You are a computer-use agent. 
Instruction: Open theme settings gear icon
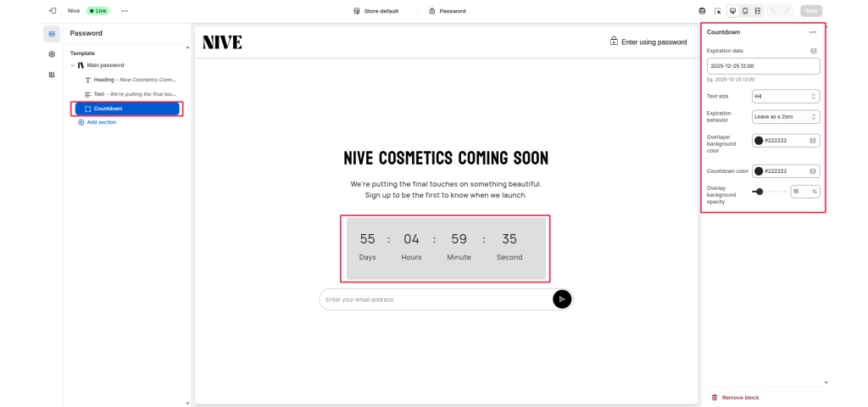(x=52, y=54)
